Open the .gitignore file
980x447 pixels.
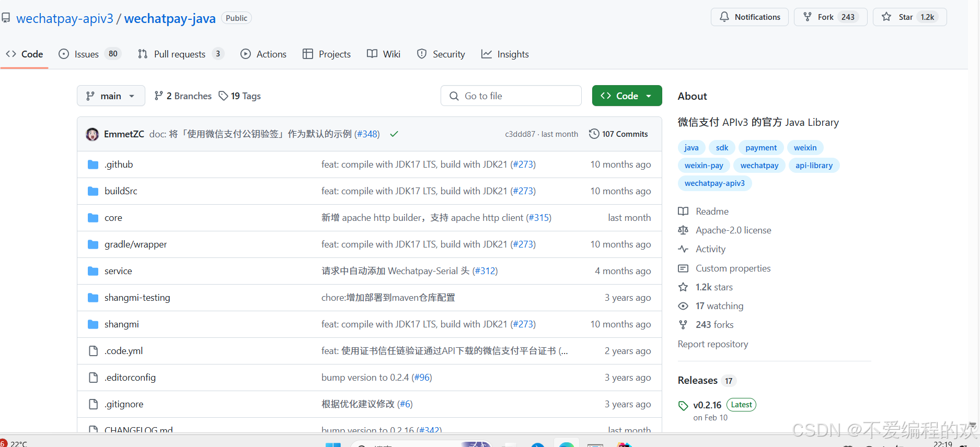click(124, 404)
